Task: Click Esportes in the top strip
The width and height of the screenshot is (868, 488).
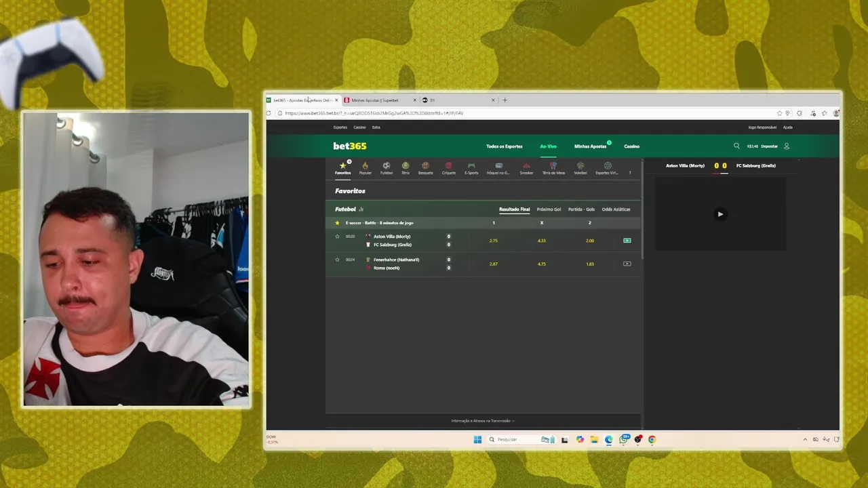Action: pyautogui.click(x=340, y=127)
